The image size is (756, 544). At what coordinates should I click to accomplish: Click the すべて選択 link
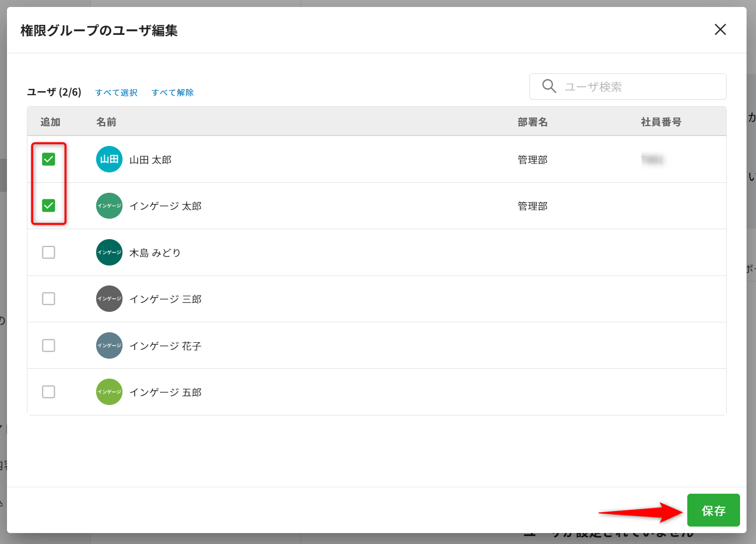click(117, 93)
